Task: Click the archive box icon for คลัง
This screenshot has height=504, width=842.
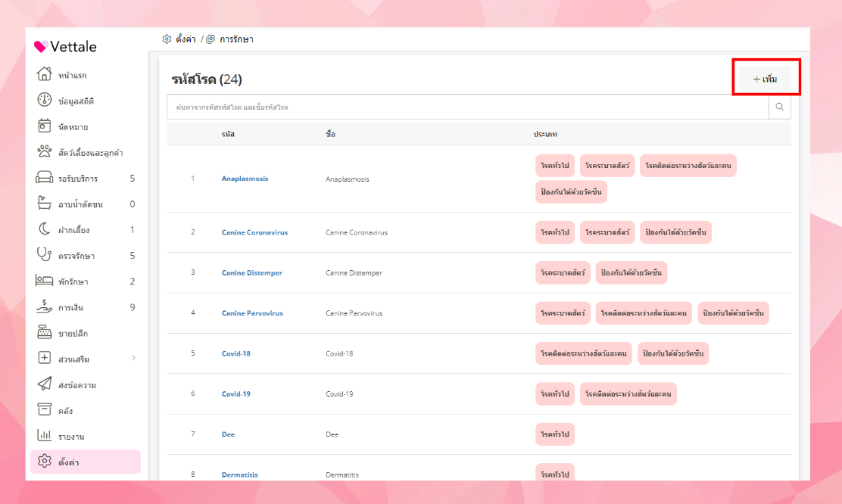Action: [44, 409]
